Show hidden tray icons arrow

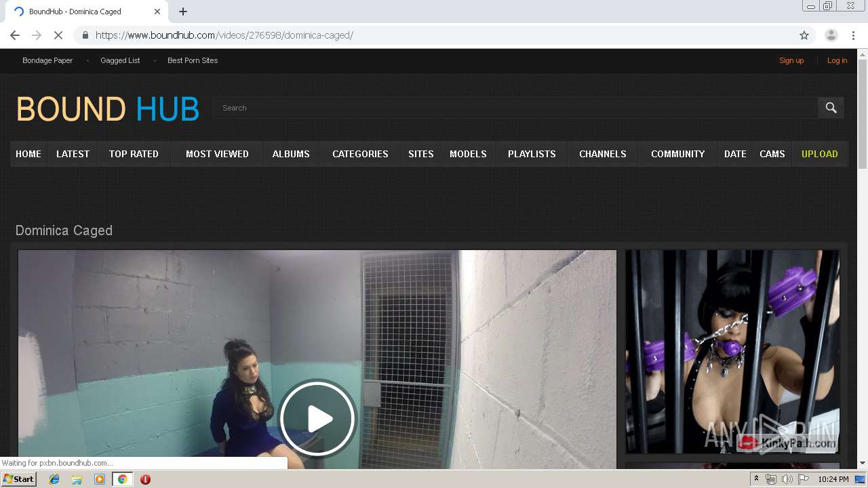click(x=756, y=479)
